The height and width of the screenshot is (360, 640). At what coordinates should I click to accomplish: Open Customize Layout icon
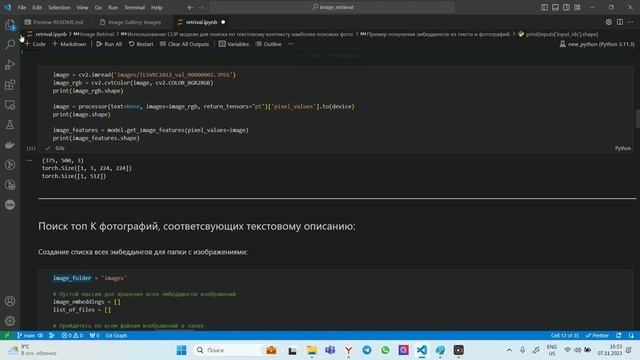tap(577, 7)
